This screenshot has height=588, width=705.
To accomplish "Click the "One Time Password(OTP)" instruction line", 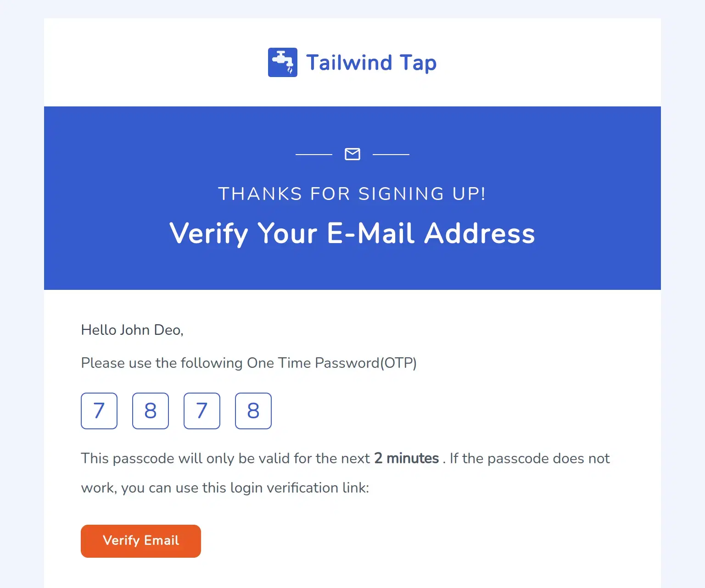I will tap(331, 363).
